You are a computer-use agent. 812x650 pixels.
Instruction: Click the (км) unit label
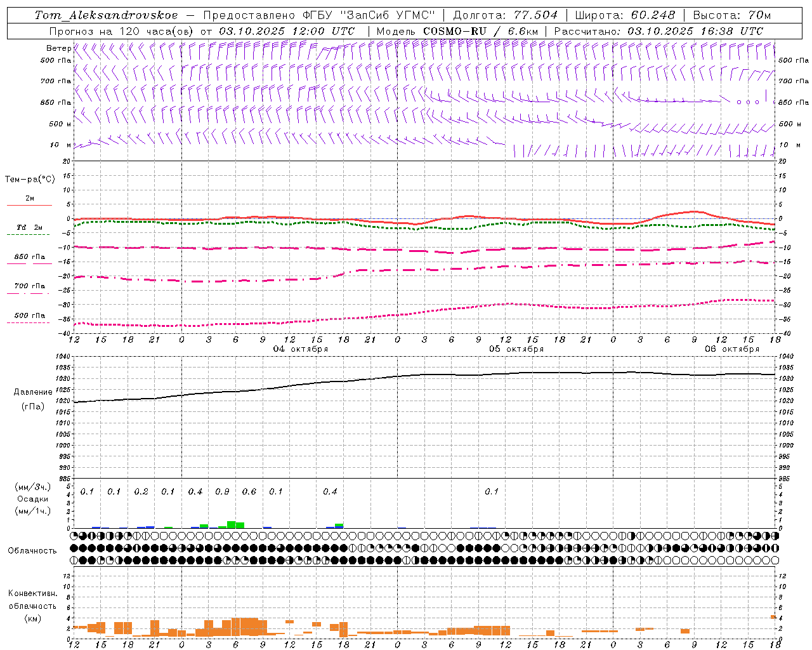pyautogui.click(x=32, y=618)
